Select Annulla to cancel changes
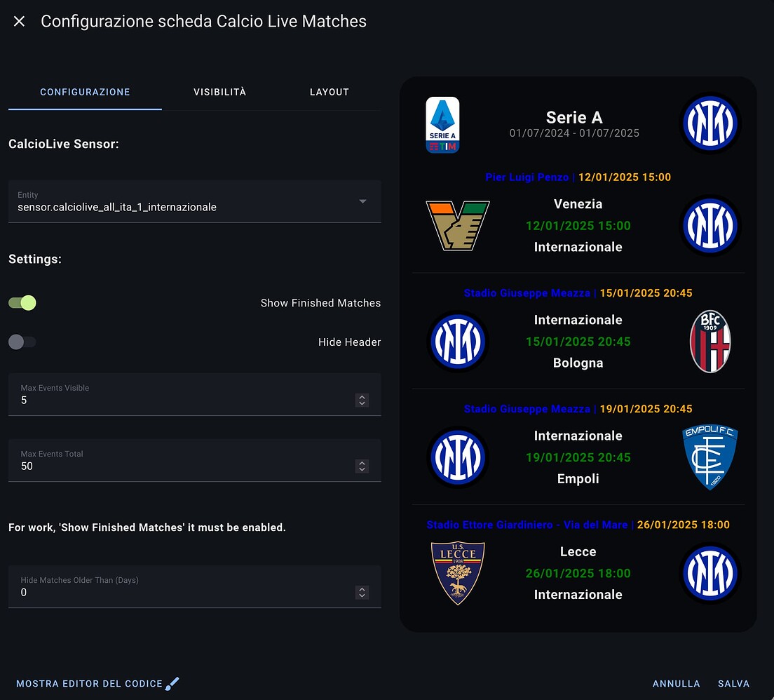774x700 pixels. click(x=676, y=683)
